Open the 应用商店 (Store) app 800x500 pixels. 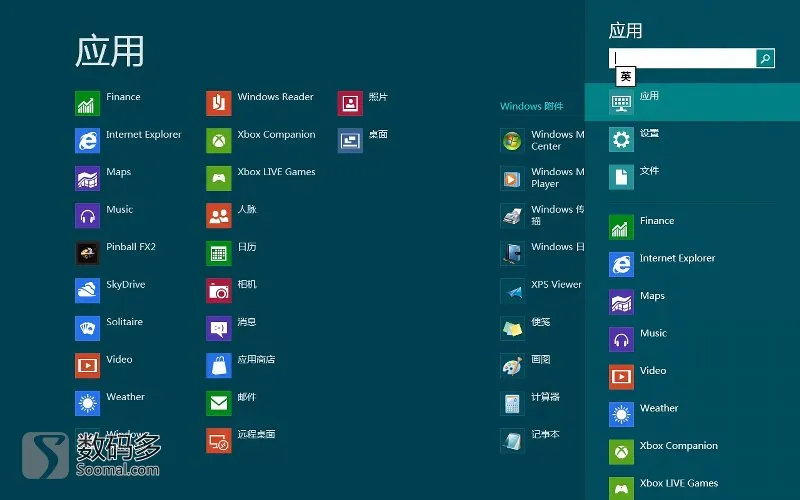(241, 365)
